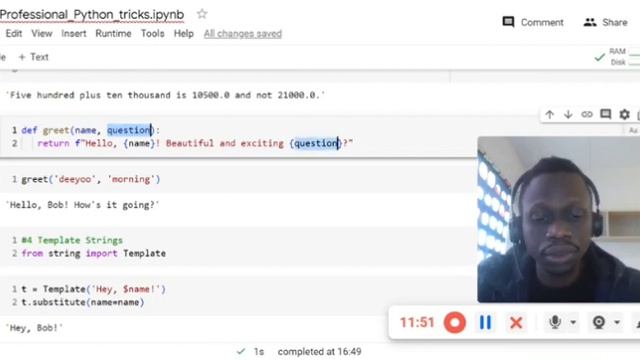The width and height of the screenshot is (640, 360).
Task: Click the t.substitute(name=name) code line
Action: [x=83, y=302]
